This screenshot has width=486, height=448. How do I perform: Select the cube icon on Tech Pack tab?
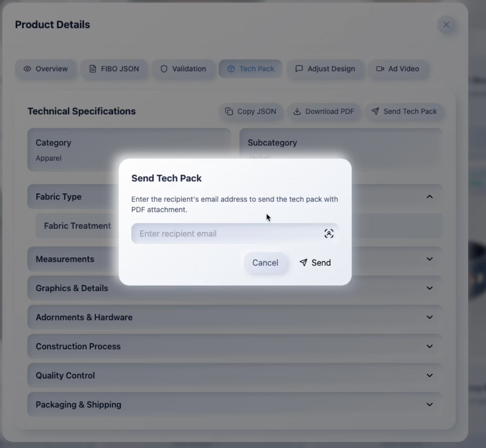pos(231,69)
